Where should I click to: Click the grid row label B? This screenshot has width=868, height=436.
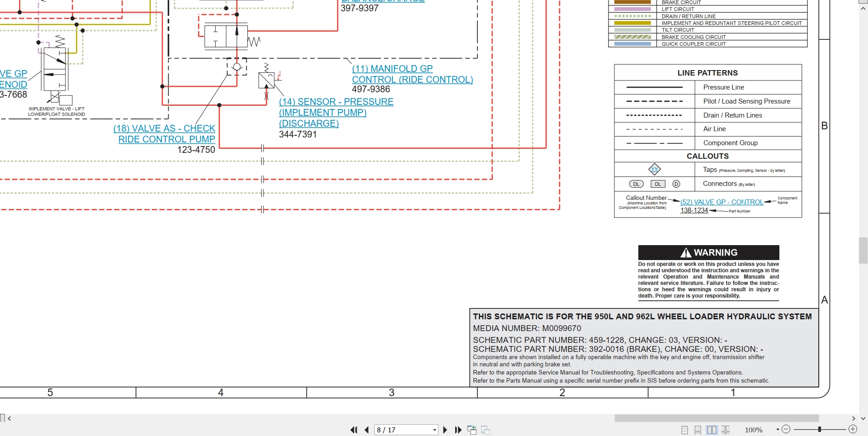tap(825, 126)
